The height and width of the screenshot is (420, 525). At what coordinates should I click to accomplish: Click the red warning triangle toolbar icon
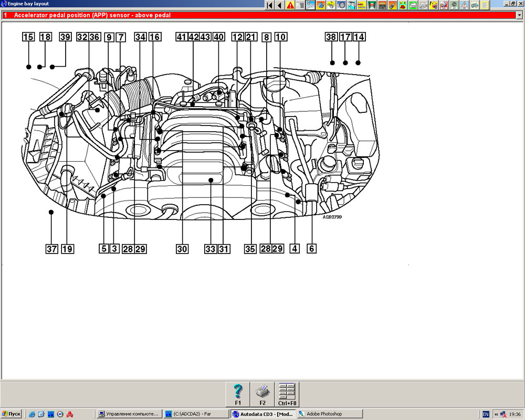[x=290, y=5]
